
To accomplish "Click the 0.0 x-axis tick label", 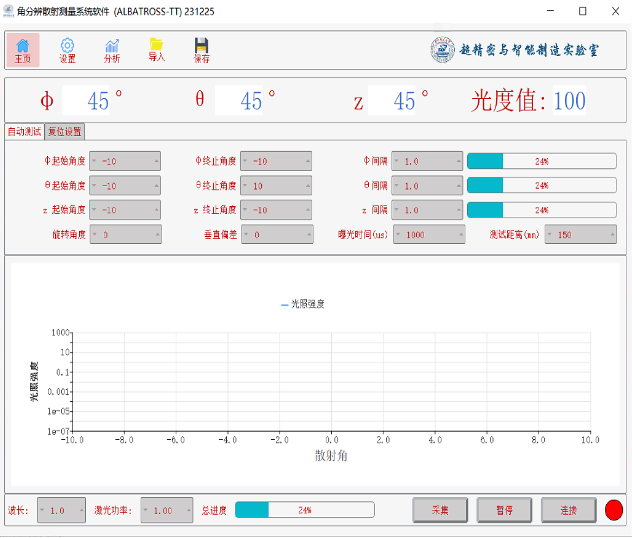I will tap(332, 440).
